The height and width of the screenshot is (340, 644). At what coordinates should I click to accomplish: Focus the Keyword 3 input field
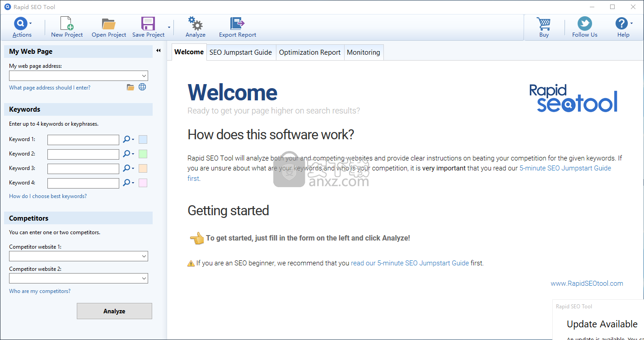click(x=83, y=169)
